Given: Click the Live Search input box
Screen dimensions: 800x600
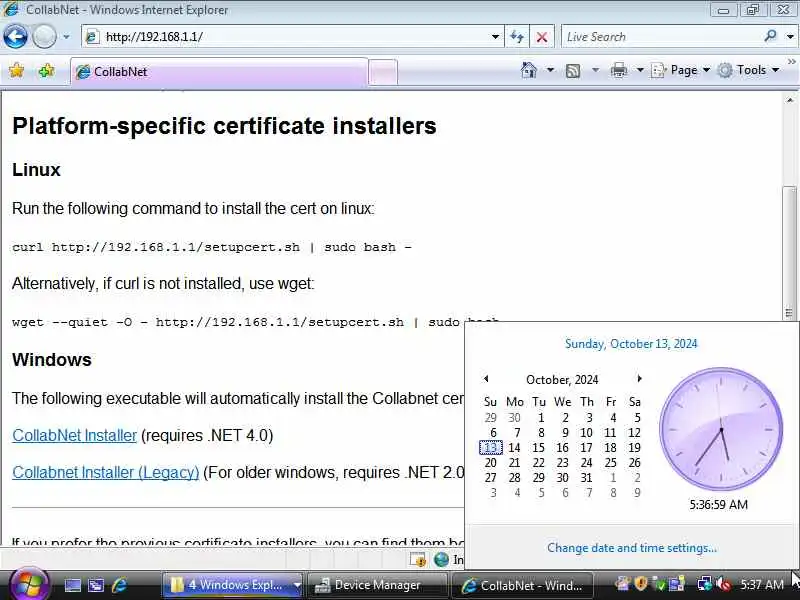Looking at the screenshot, I should [661, 37].
